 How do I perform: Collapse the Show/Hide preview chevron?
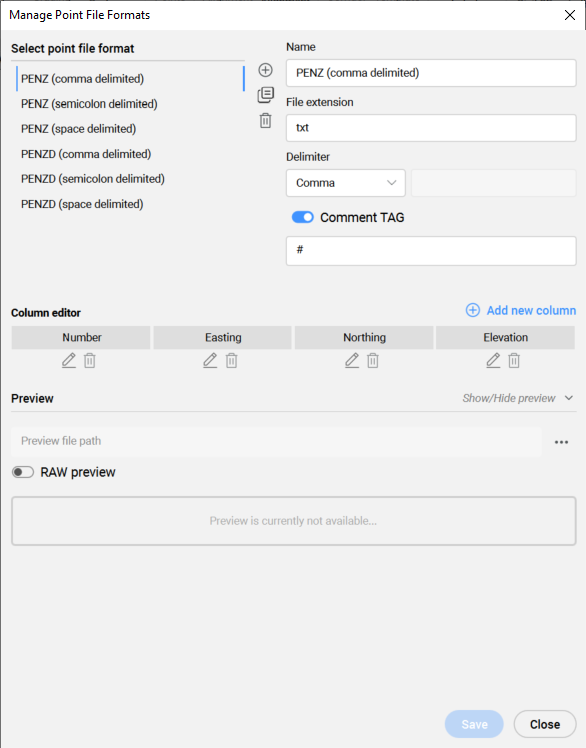point(568,398)
